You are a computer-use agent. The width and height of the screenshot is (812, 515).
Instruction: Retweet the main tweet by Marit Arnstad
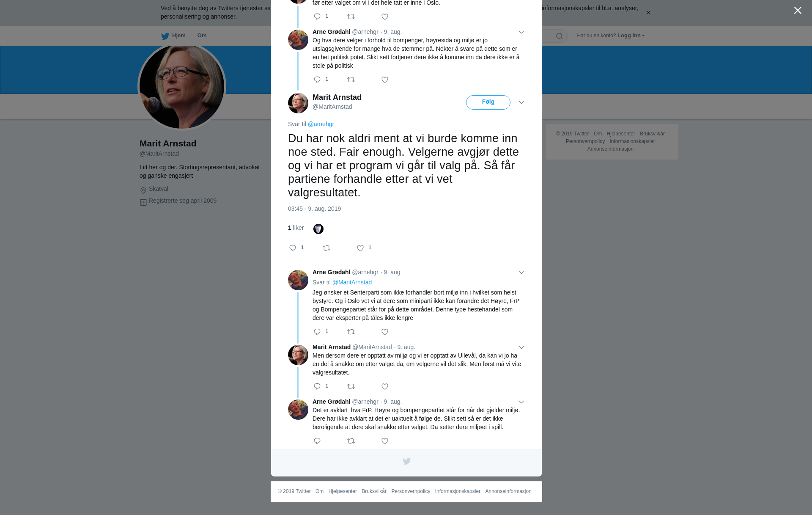[326, 248]
